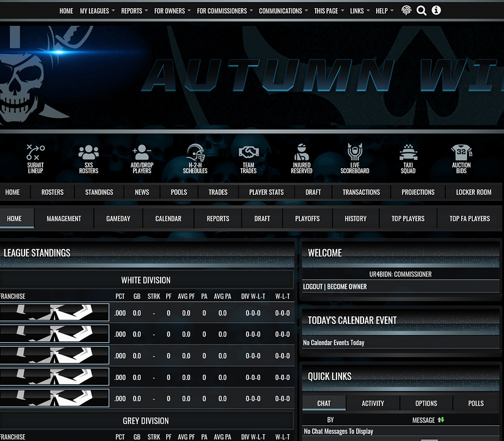Expand the For Commissioners dropdown
This screenshot has height=441, width=504.
[x=225, y=11]
